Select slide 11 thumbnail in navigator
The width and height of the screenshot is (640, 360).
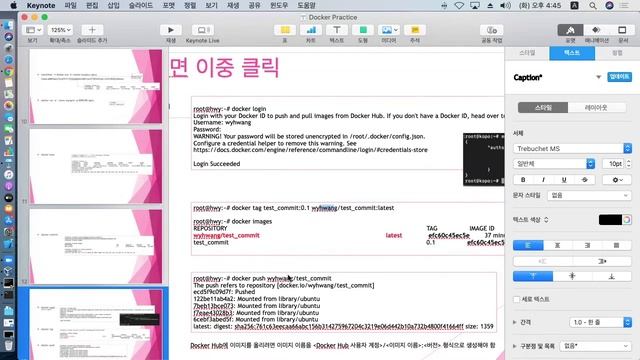coord(96,166)
